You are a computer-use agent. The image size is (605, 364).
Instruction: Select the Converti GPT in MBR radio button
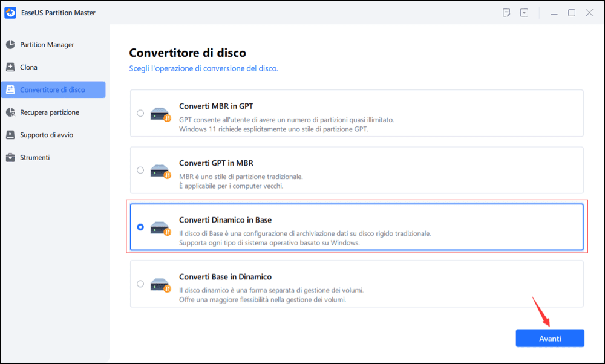coord(140,170)
